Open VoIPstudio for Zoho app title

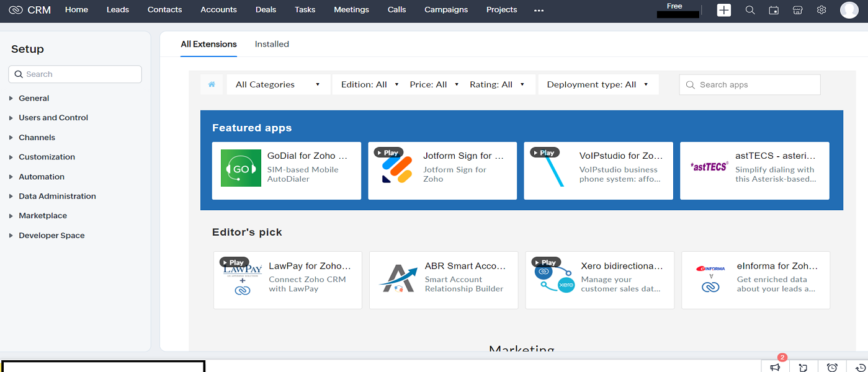tap(621, 156)
